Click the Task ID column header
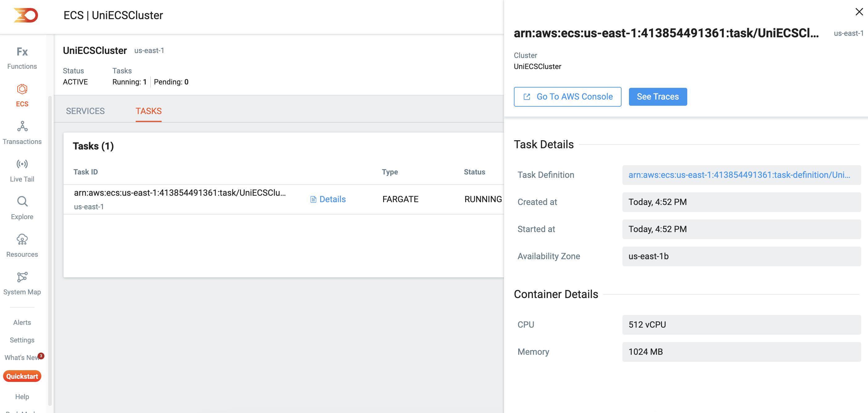This screenshot has width=868, height=413. [x=85, y=172]
